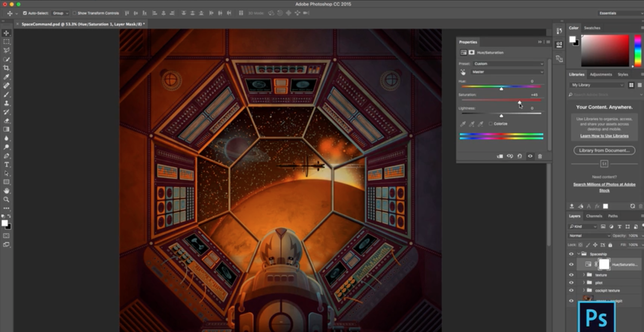Select the Hand tool
644x332 pixels.
[6, 191]
